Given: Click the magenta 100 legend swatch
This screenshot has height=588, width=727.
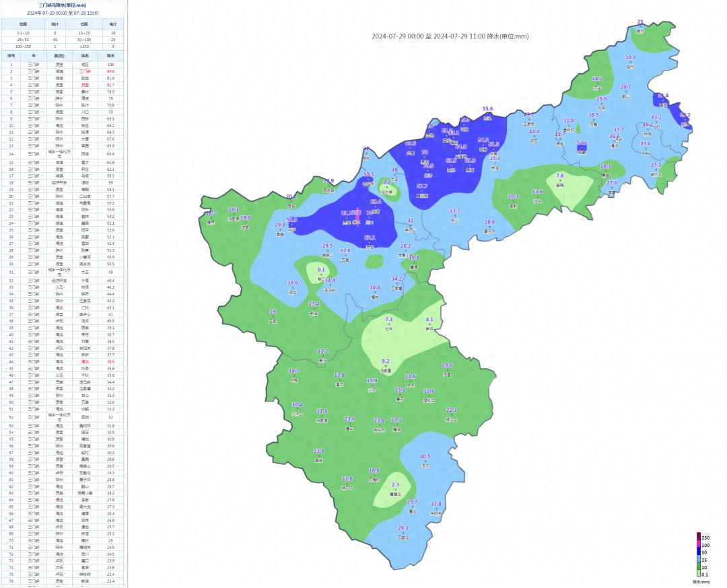Looking at the screenshot, I should point(699,544).
